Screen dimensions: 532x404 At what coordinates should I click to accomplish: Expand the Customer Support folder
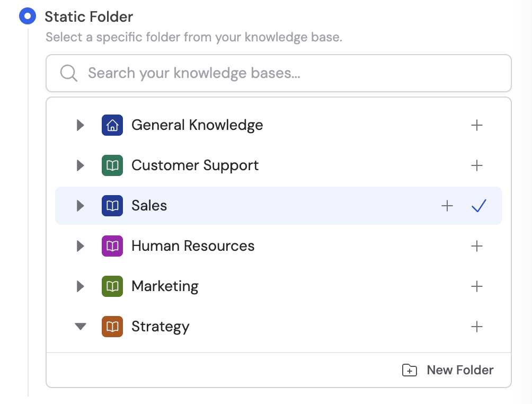tap(80, 165)
